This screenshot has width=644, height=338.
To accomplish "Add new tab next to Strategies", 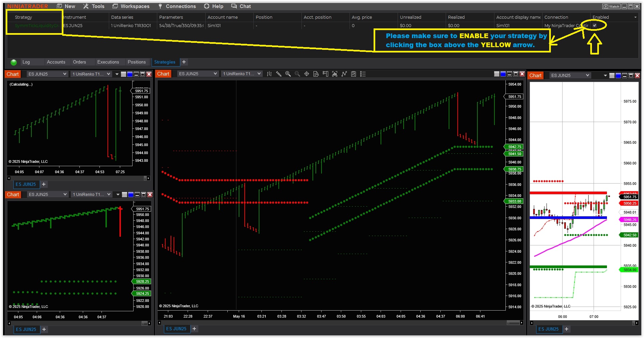I will pyautogui.click(x=184, y=62).
